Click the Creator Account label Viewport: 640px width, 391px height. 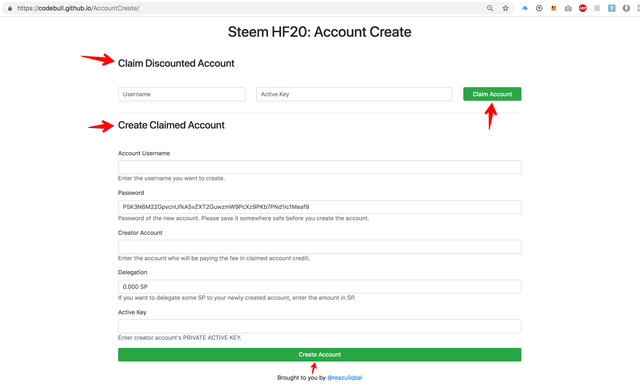click(x=140, y=233)
